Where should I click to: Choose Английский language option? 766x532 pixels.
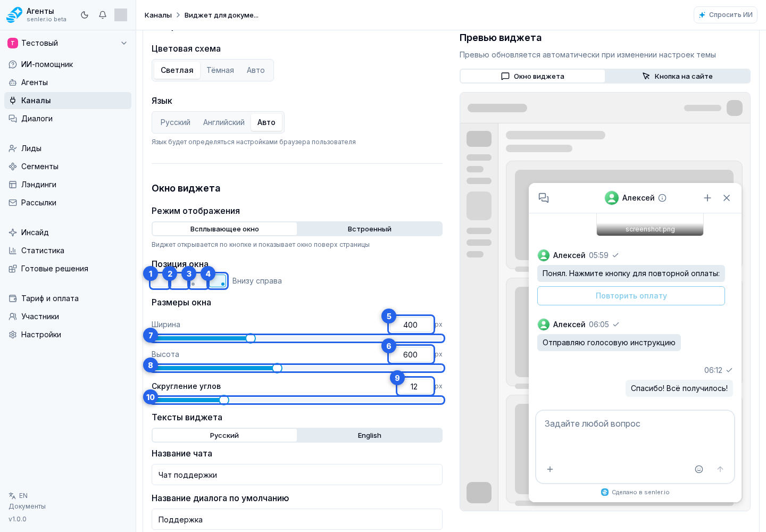tap(224, 122)
